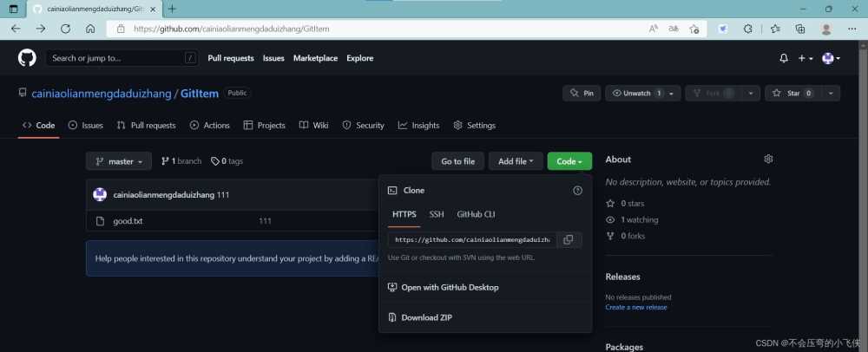Copy the clone URL to clipboard

[x=569, y=240]
